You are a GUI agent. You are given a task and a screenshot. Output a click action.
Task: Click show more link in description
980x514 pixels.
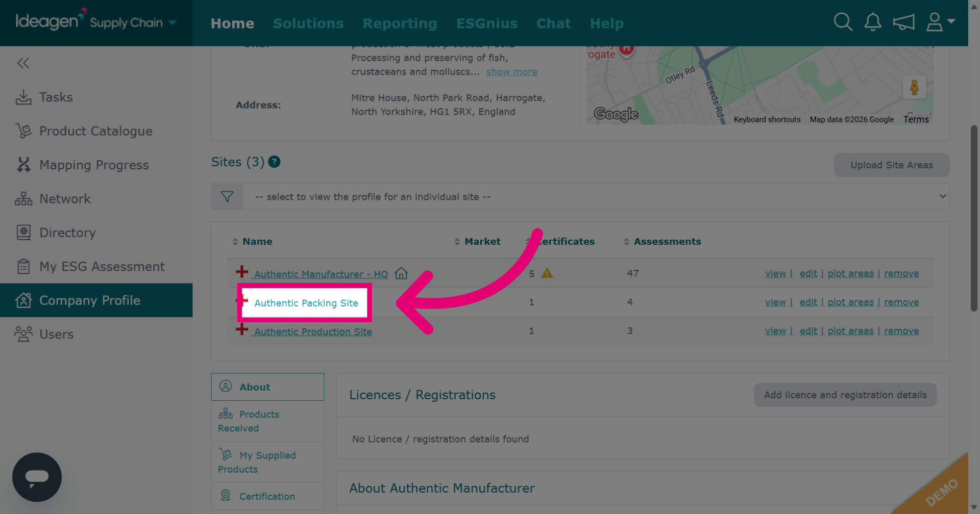[511, 72]
